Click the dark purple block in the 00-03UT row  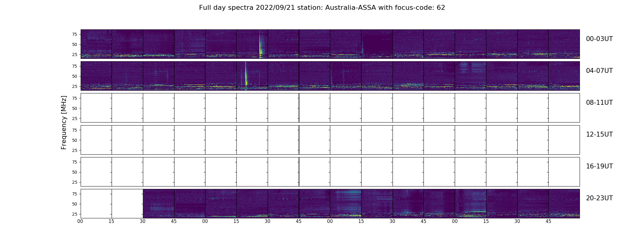pyautogui.click(x=378, y=43)
